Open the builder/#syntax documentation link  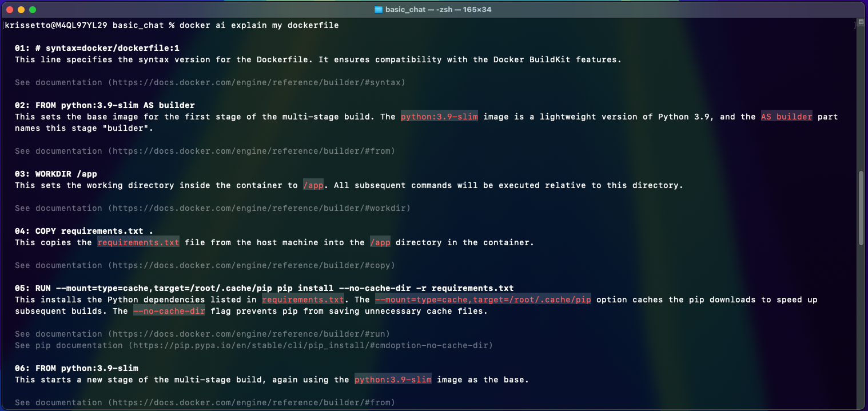pyautogui.click(x=258, y=82)
